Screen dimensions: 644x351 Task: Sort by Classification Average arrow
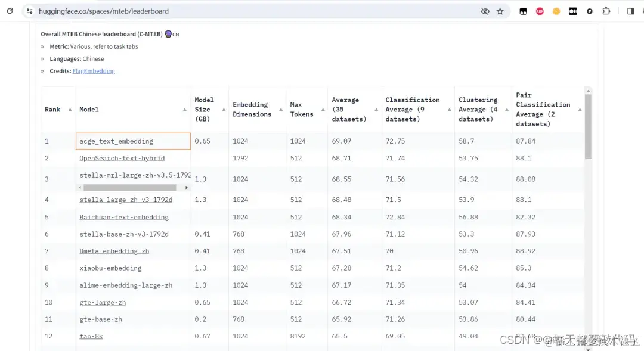(x=449, y=110)
